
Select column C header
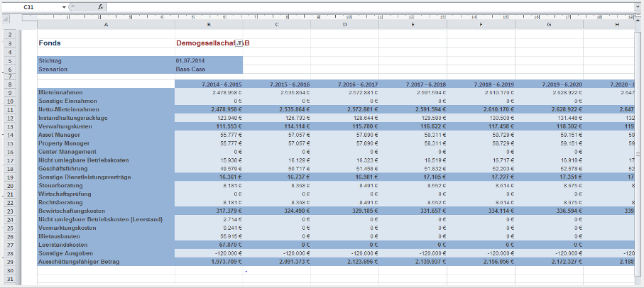tap(277, 25)
